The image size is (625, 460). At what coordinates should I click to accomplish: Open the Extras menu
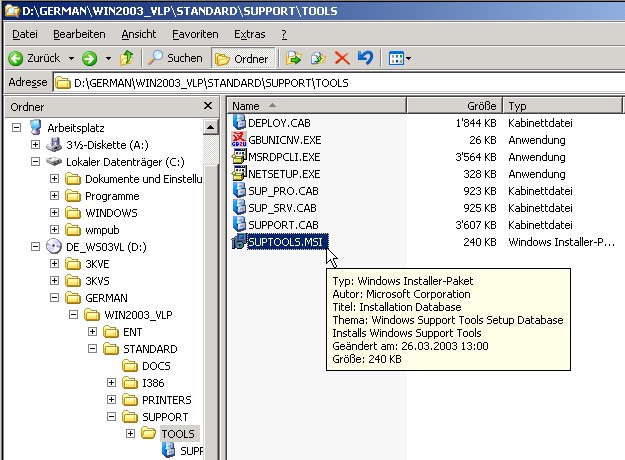(250, 34)
